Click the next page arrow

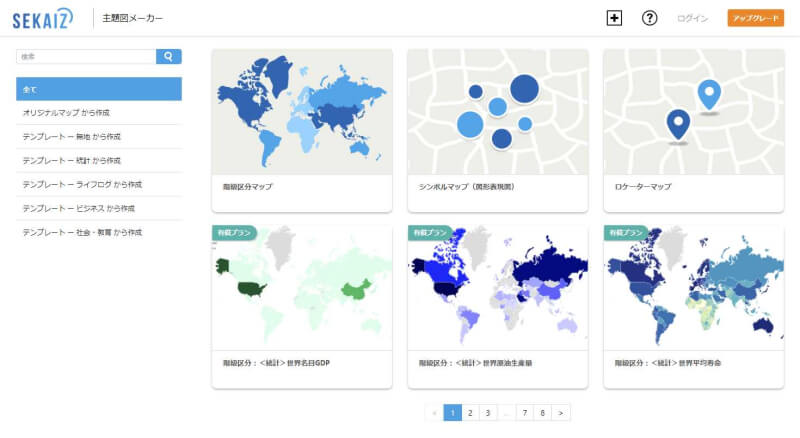coord(561,412)
